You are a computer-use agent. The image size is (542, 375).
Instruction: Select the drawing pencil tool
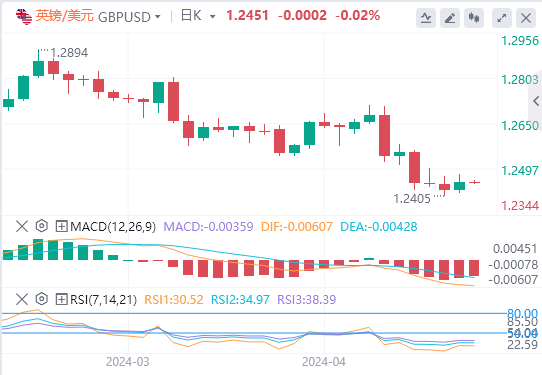pyautogui.click(x=450, y=18)
